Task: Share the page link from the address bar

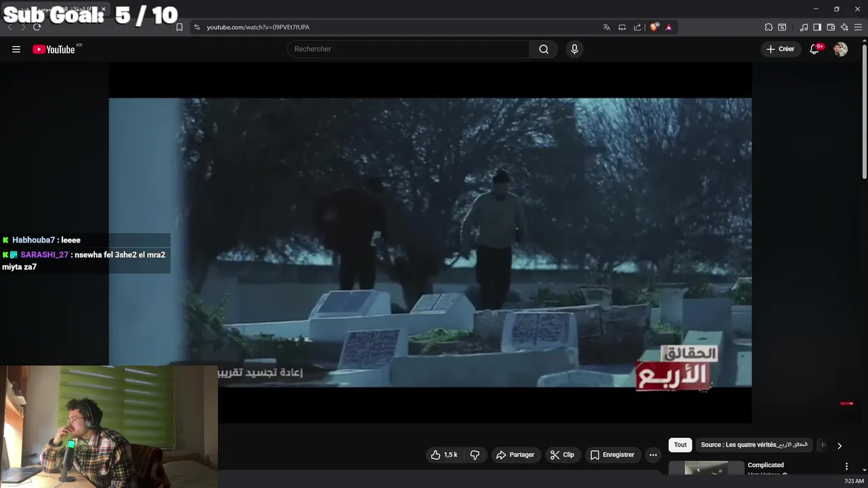Action: (x=637, y=27)
